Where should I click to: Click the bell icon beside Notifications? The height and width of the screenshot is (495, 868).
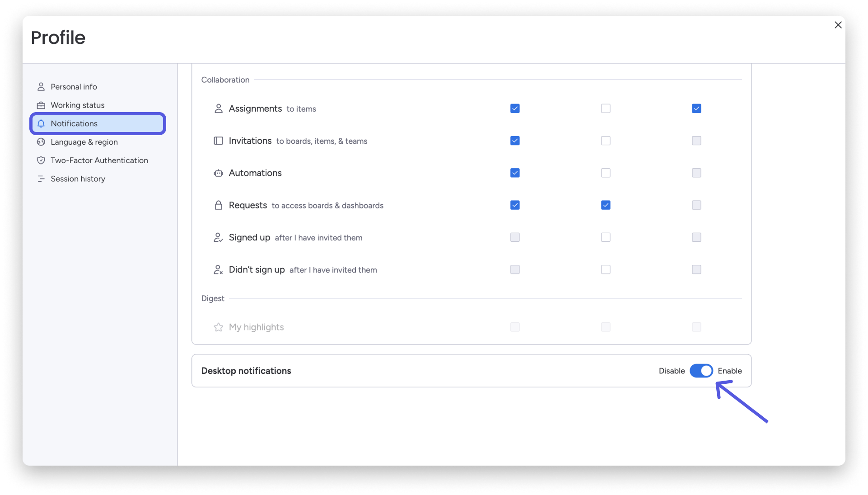coord(41,123)
